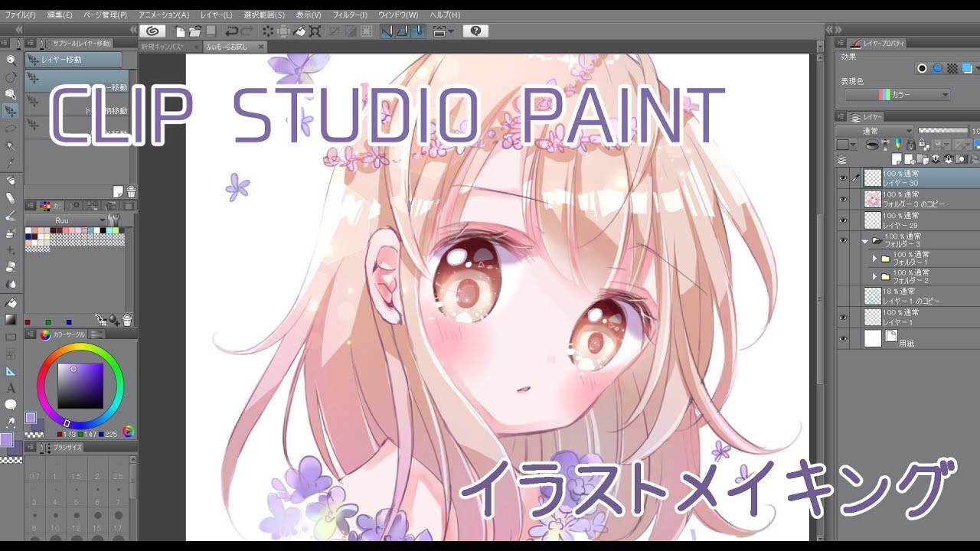The height and width of the screenshot is (551, 980).
Task: Select the レイヤー移動 sub tool button
Action: pyautogui.click(x=73, y=59)
